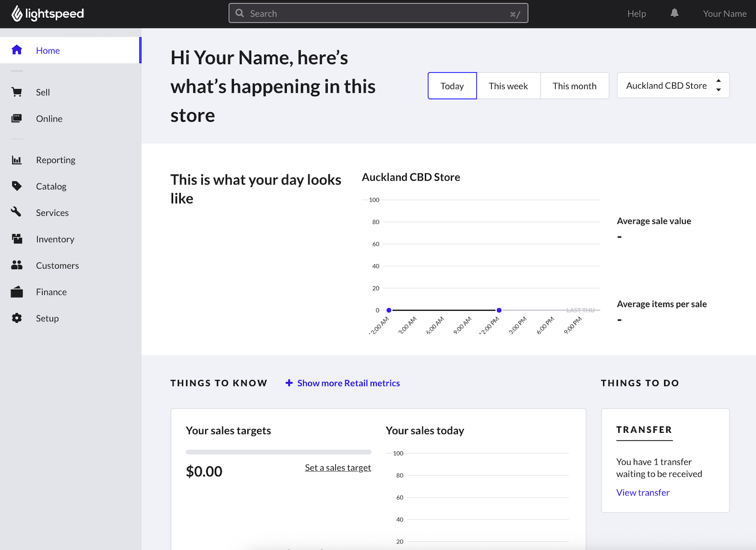756x550 pixels.
Task: Click the Lightspeed logo
Action: click(48, 13)
